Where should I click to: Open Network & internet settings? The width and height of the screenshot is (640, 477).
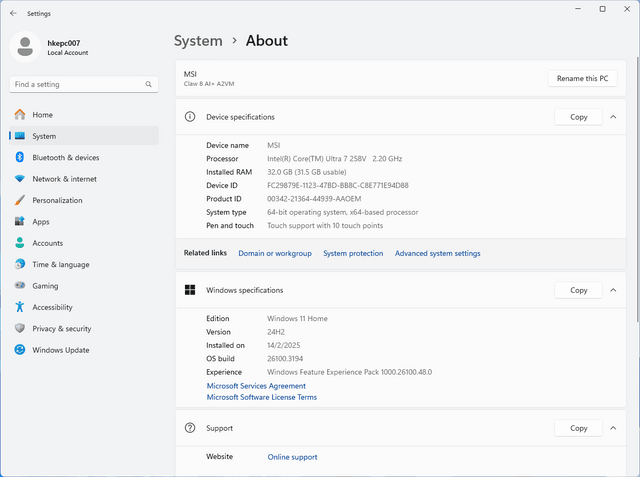pyautogui.click(x=84, y=179)
